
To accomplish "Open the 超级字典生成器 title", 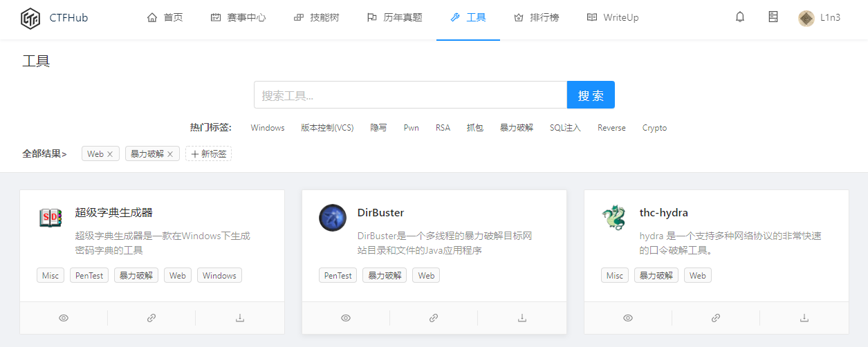I will [113, 212].
